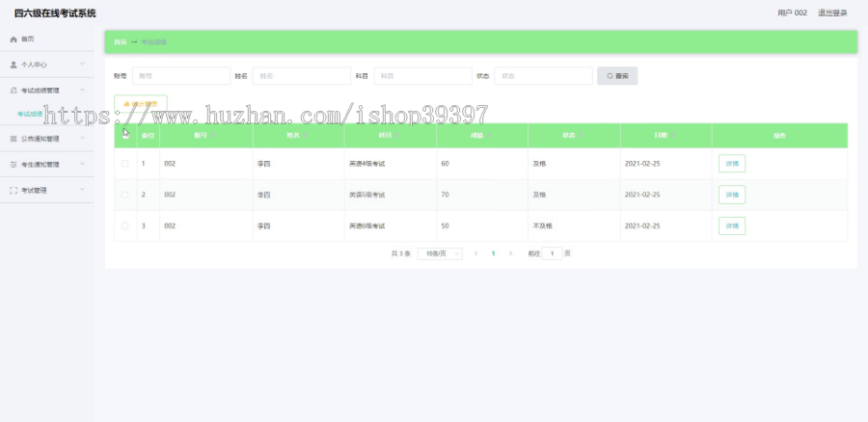Select the 考试成绩 submenu item

30,114
